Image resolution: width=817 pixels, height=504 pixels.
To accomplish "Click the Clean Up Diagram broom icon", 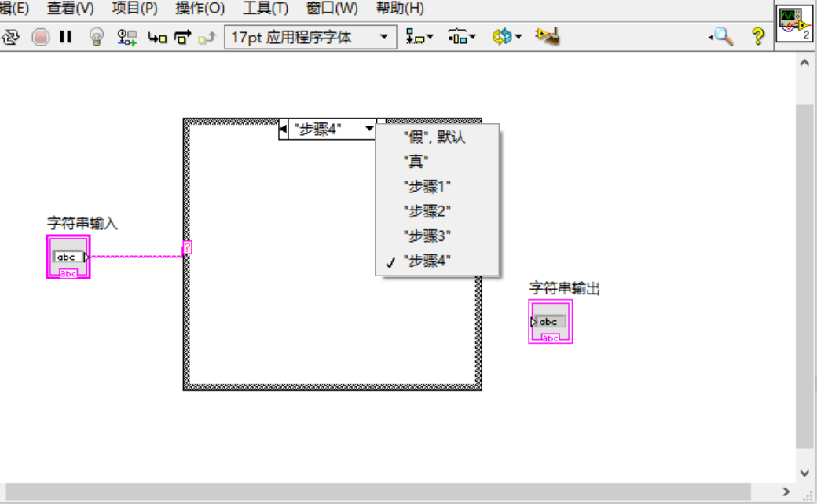I will [x=548, y=36].
